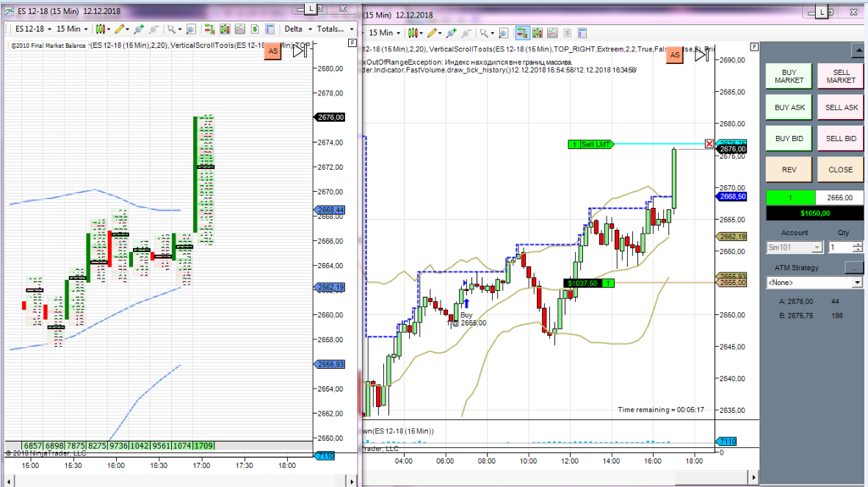Click zoom-out magnifier in left chart toolbar
Image resolution: width=868 pixels, height=487 pixels.
[x=154, y=29]
